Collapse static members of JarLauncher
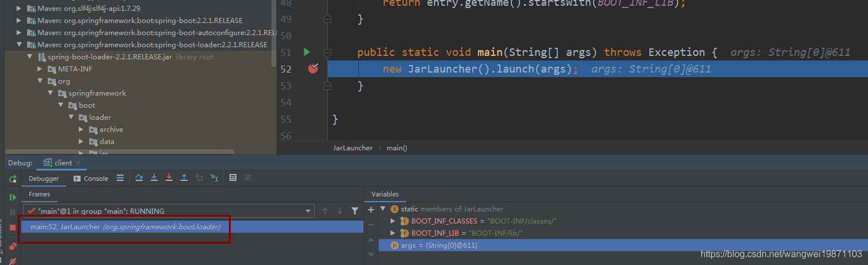This screenshot has height=265, width=868. click(x=383, y=209)
